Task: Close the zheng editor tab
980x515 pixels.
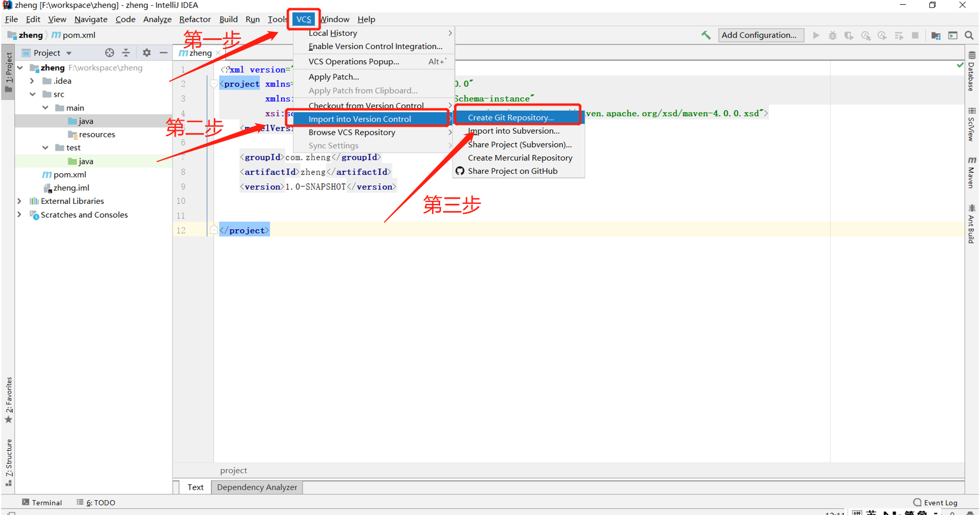Action: pos(218,53)
